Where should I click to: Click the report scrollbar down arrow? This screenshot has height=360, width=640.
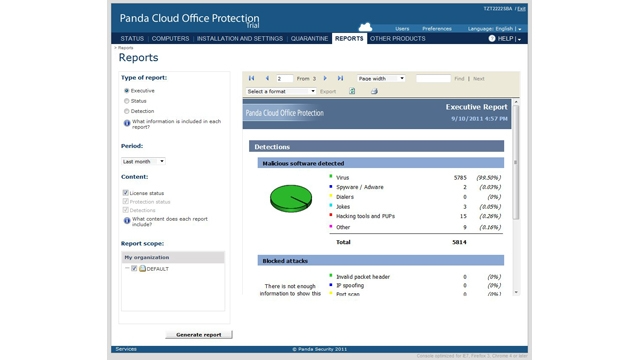(x=516, y=292)
